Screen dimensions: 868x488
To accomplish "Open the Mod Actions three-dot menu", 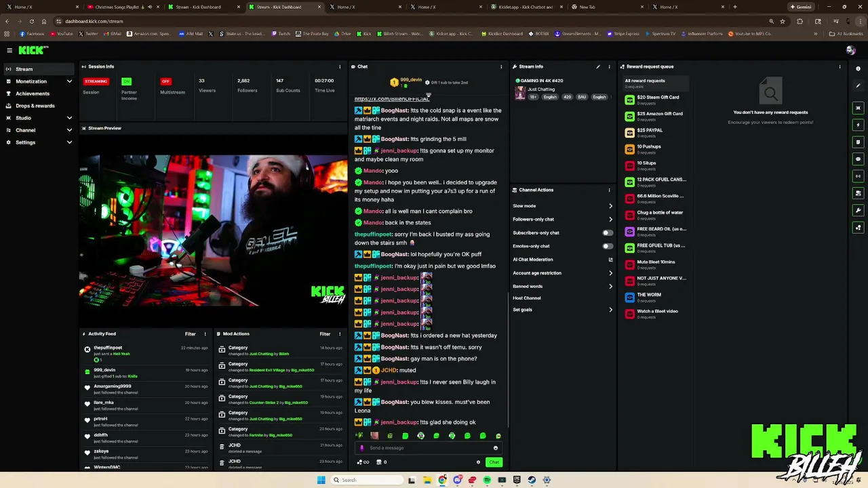I will 340,333.
